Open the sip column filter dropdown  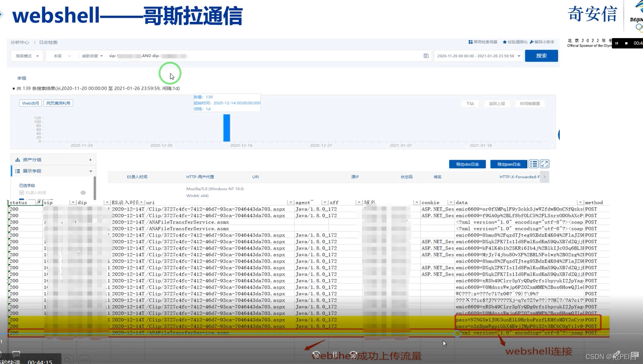point(73,202)
